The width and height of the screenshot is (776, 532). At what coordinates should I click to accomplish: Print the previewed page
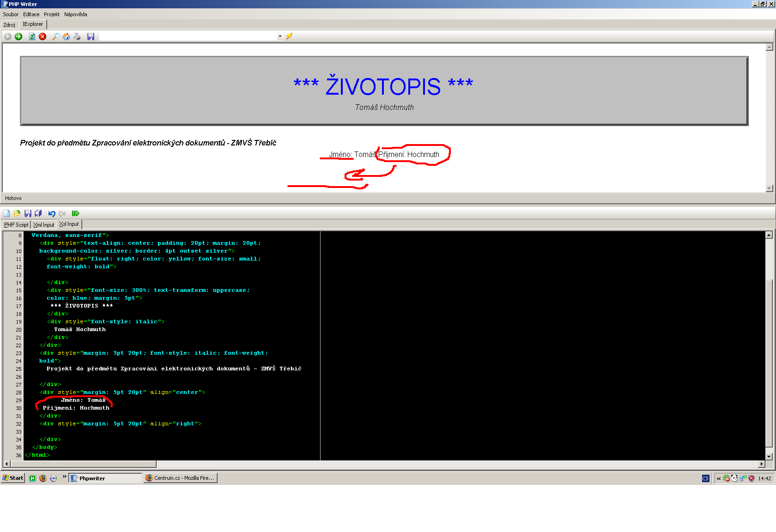click(x=77, y=36)
